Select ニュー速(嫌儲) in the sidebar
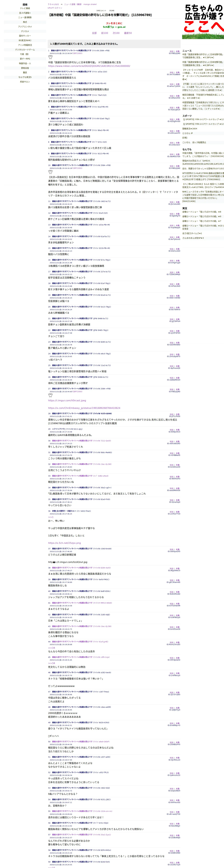 (x=25, y=18)
